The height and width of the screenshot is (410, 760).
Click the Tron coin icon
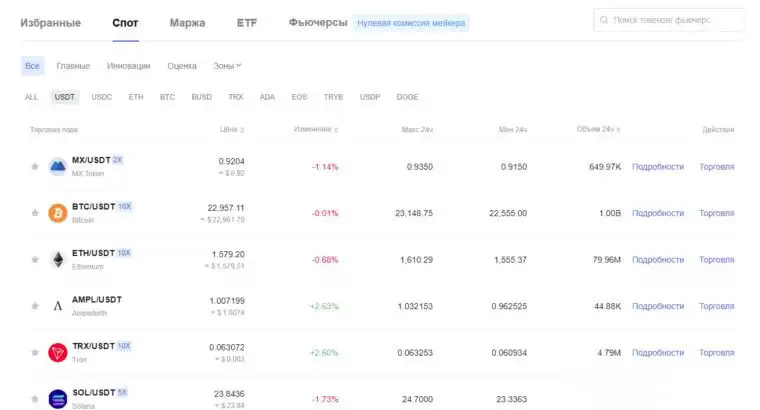(x=57, y=352)
